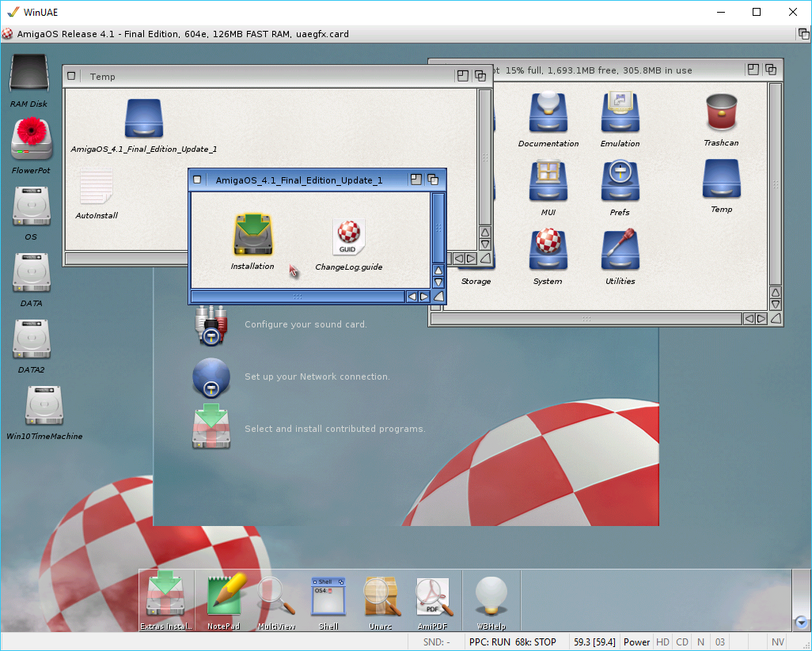Viewport: 812px width, 651px height.
Task: Click the Network connection setup globe icon
Action: (211, 377)
